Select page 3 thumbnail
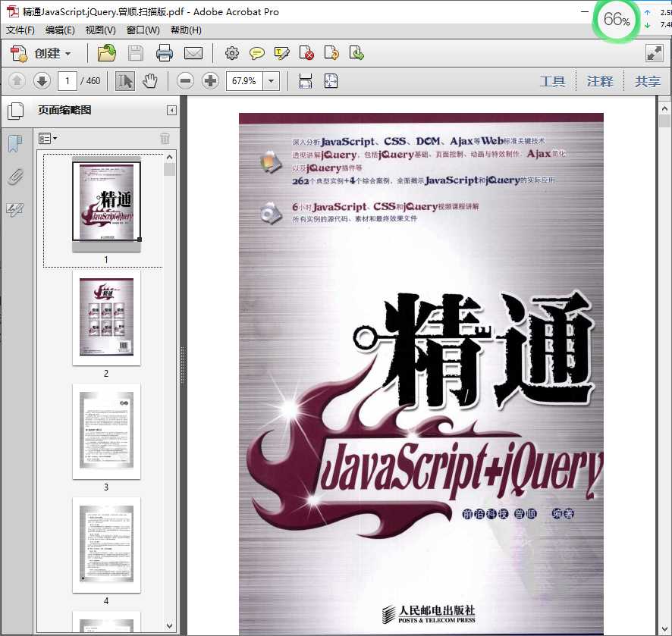 point(106,431)
